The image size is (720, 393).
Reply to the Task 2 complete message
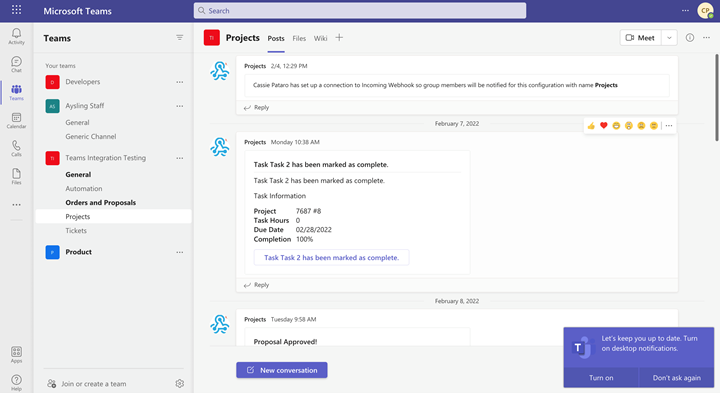coord(256,285)
